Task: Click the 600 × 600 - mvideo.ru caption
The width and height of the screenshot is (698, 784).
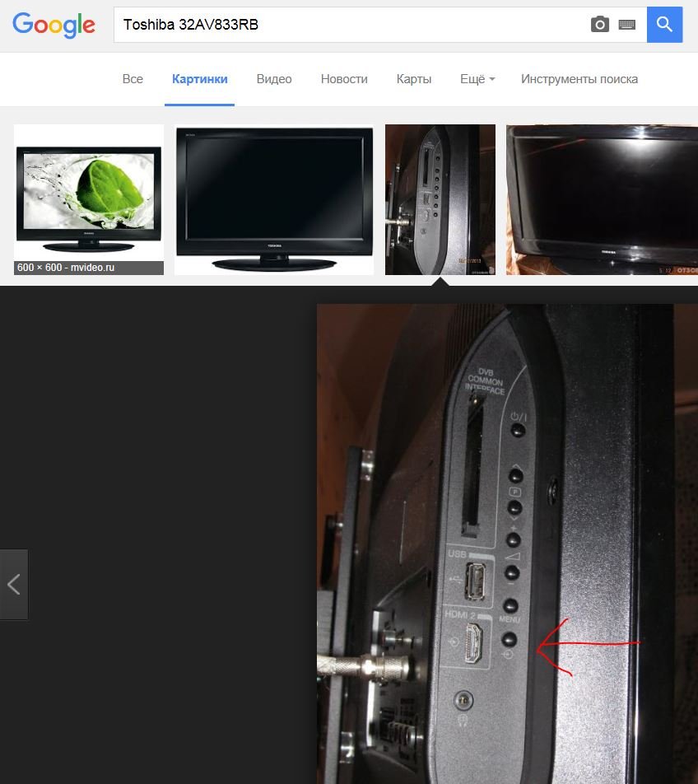Action: click(89, 268)
